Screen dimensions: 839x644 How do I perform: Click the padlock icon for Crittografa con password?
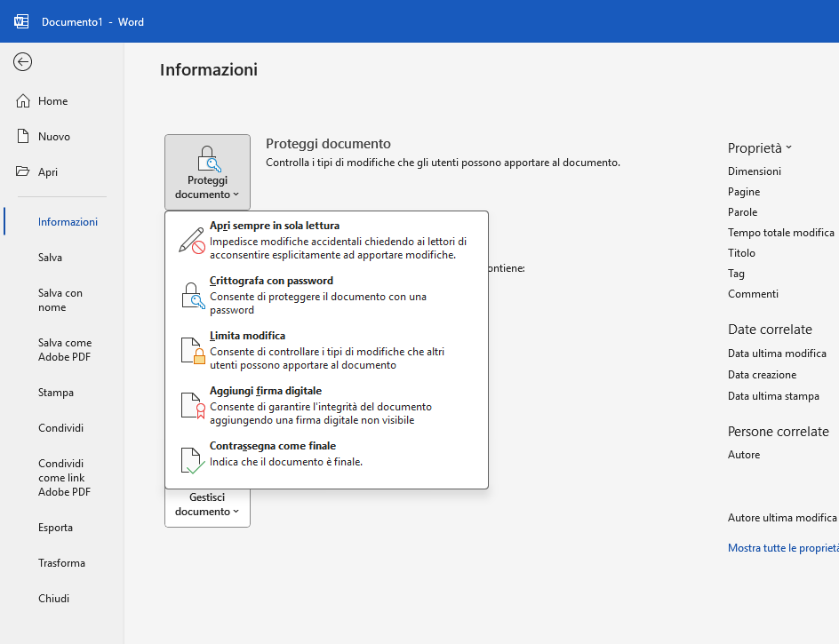[191, 296]
